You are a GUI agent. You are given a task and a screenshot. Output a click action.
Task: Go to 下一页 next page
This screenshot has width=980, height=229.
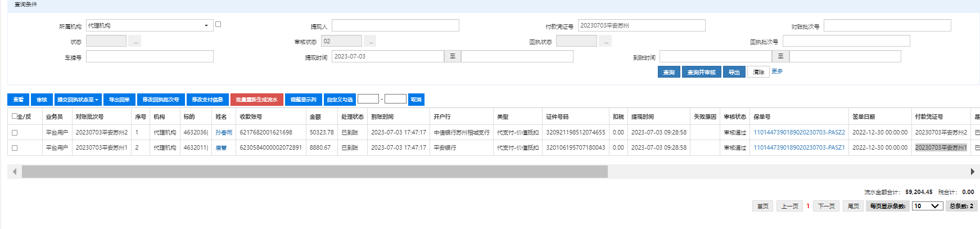click(x=826, y=206)
